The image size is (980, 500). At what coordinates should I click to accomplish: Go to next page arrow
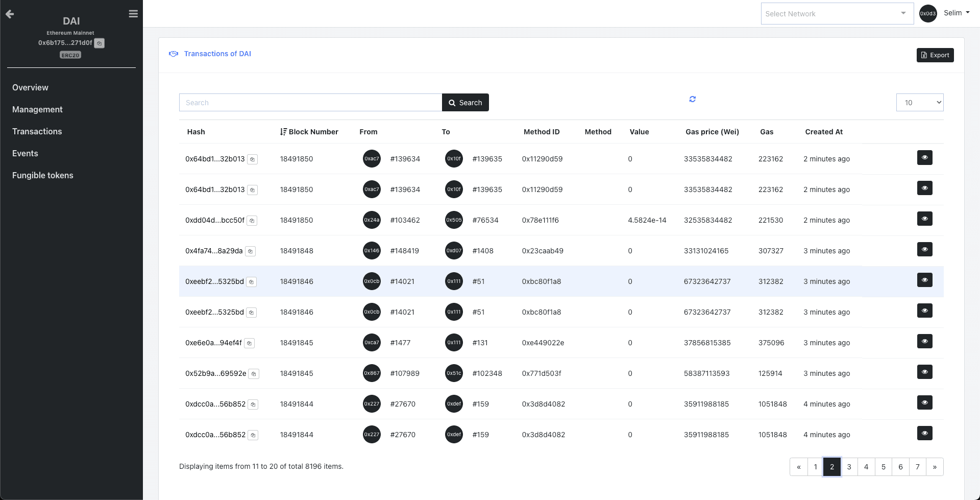coord(935,467)
